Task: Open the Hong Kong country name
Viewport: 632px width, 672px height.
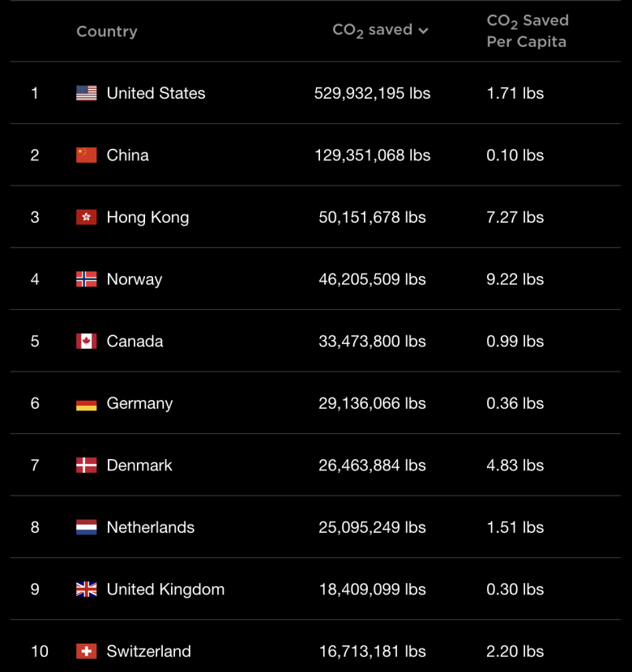Action: (148, 217)
